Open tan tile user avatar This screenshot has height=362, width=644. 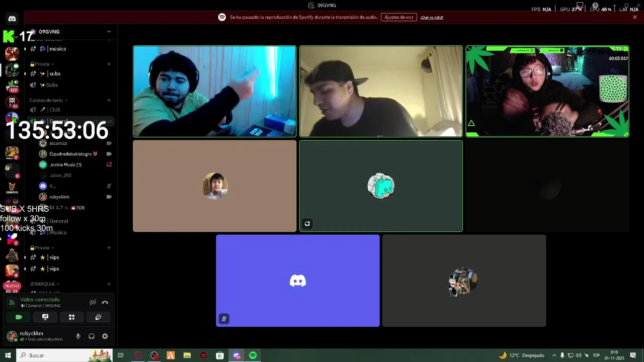point(215,186)
